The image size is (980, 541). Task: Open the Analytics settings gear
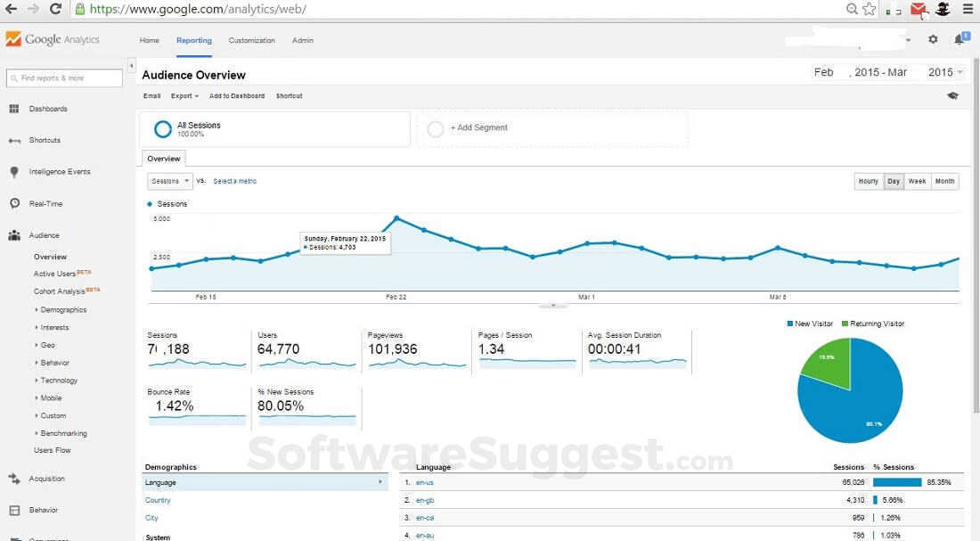point(932,39)
